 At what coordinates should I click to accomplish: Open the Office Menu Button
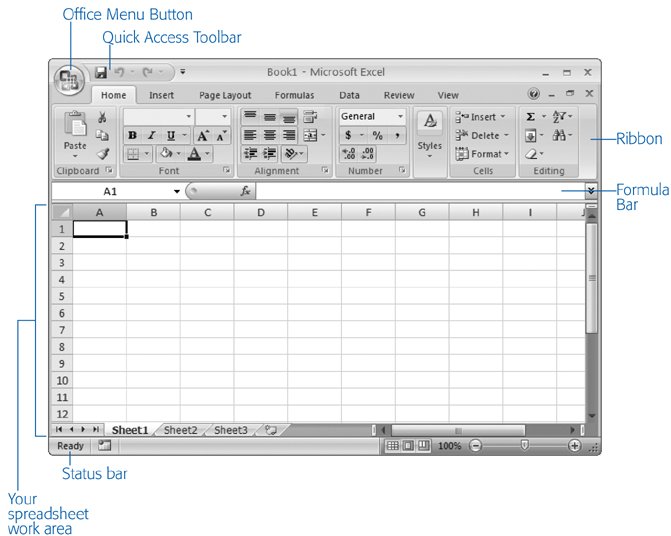[x=69, y=80]
